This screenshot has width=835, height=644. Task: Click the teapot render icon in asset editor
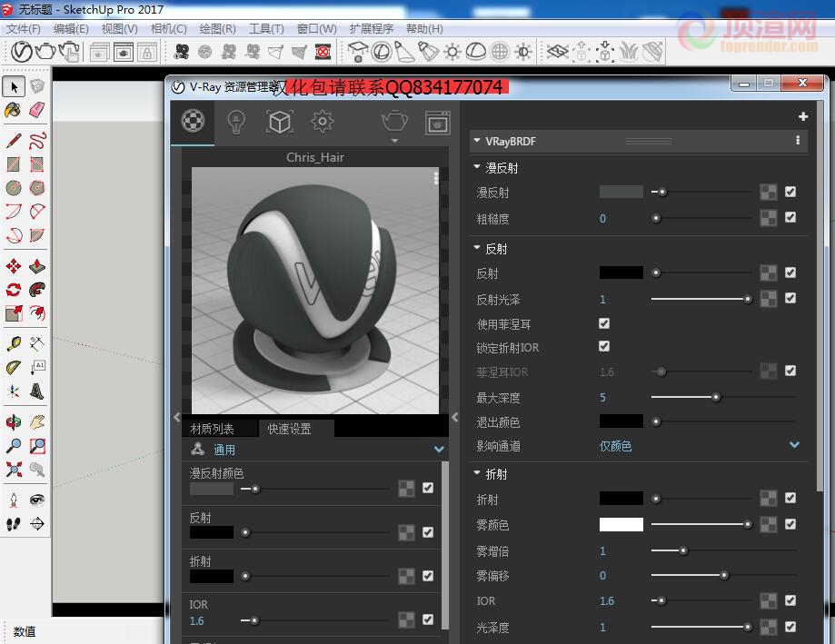point(394,122)
